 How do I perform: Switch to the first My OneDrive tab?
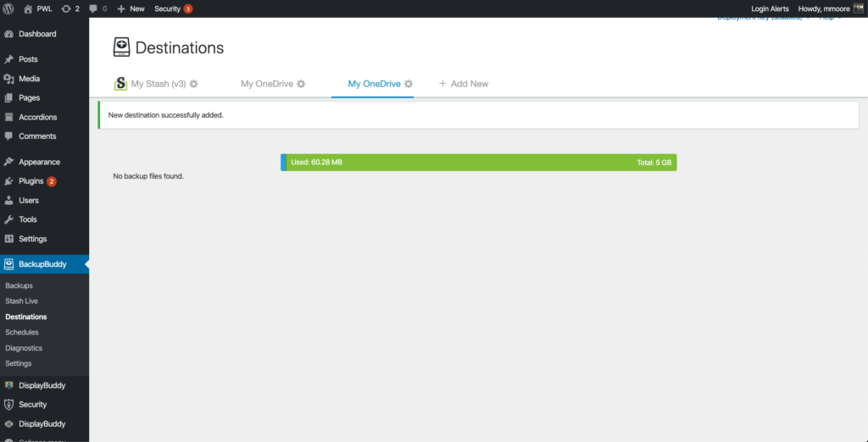click(267, 84)
